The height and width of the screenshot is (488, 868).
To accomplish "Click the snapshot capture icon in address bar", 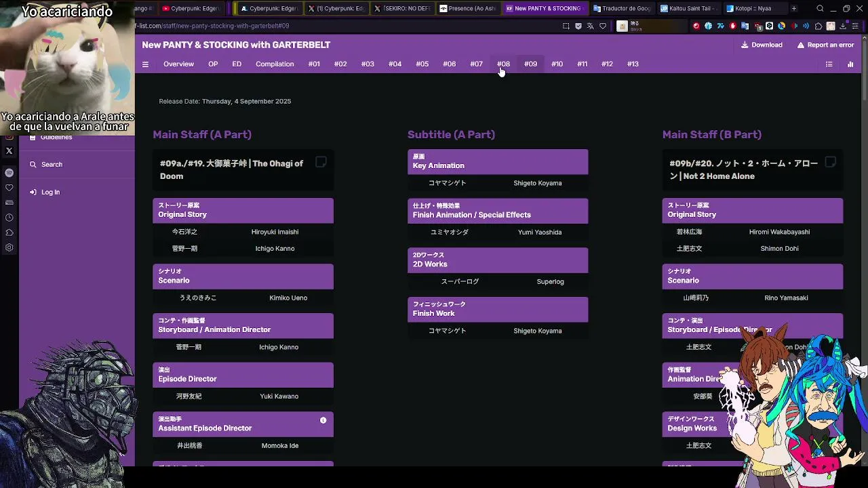I will (x=566, y=26).
